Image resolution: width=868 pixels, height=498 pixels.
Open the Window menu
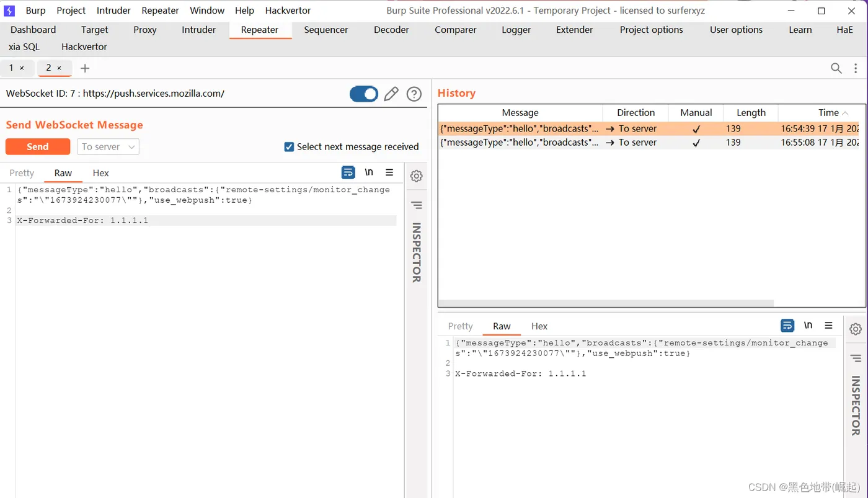tap(207, 11)
